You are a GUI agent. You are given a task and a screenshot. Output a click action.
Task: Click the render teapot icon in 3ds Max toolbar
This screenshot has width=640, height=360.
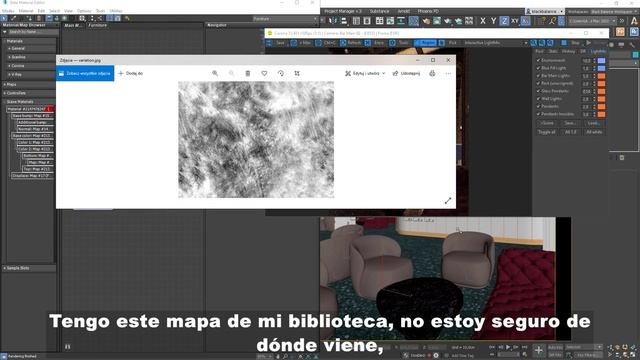pos(448,20)
